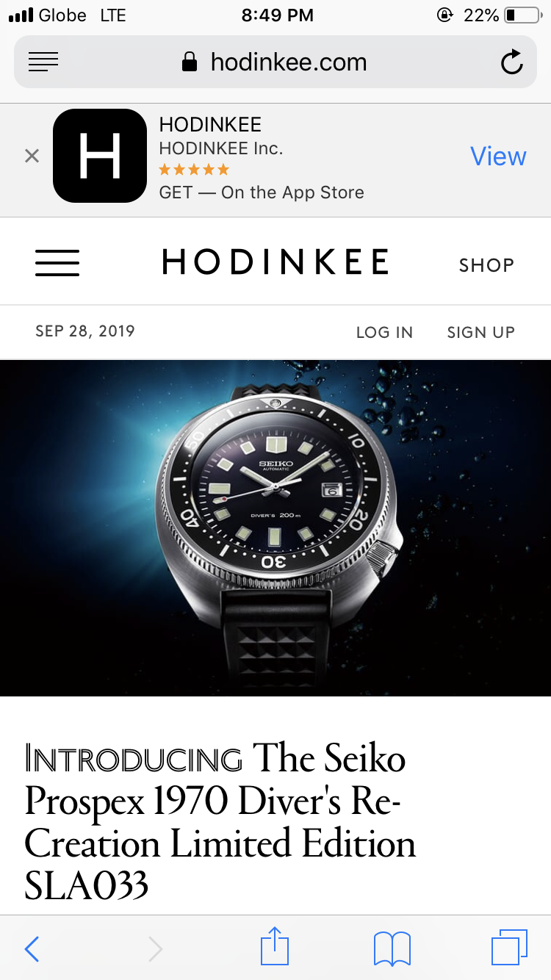Click SIGN UP link
Screen dimensions: 551x980
point(480,332)
